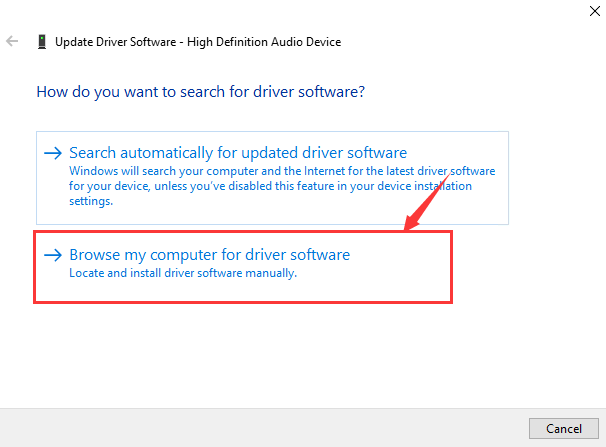The image size is (606, 447).
Task: Click 'Locate and install driver software manually' text
Action: [183, 273]
